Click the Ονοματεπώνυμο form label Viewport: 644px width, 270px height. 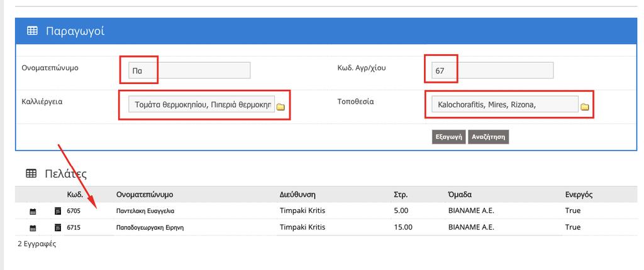pyautogui.click(x=50, y=68)
